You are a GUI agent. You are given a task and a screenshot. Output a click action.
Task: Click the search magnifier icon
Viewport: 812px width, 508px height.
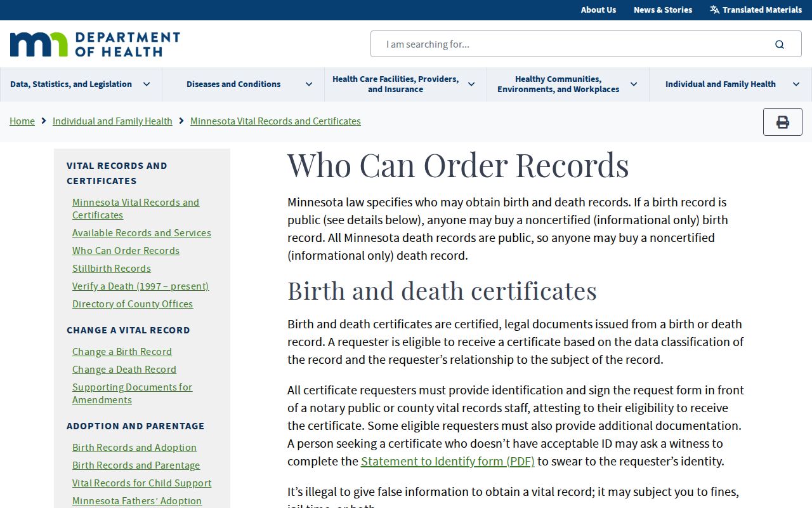pos(780,44)
